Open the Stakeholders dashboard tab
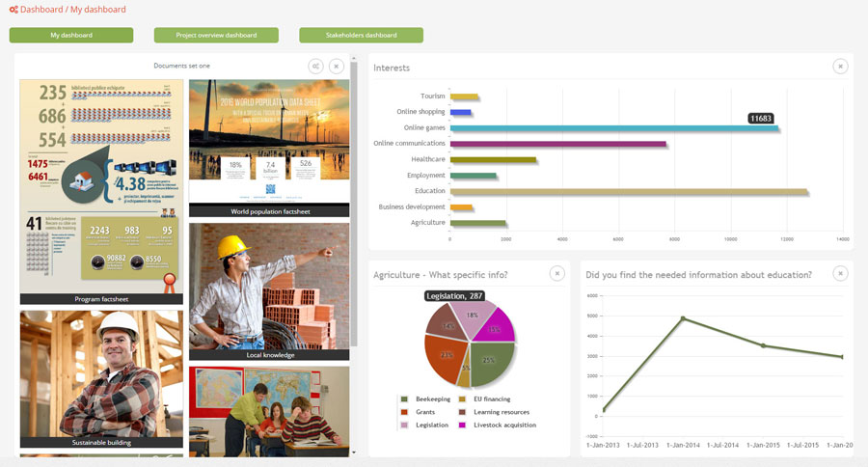The height and width of the screenshot is (467, 868). click(x=361, y=36)
